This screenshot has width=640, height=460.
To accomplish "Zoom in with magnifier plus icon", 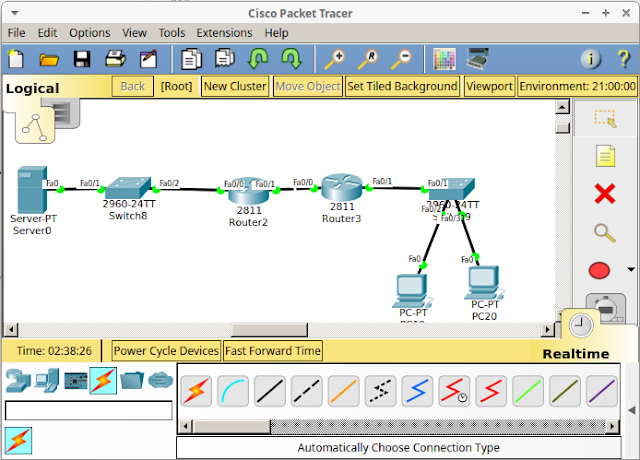I will (335, 59).
